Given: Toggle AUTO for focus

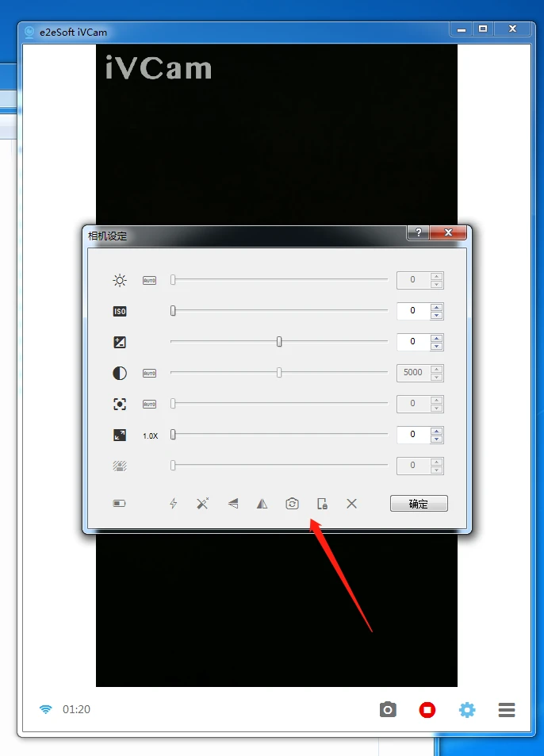Looking at the screenshot, I should click(149, 404).
